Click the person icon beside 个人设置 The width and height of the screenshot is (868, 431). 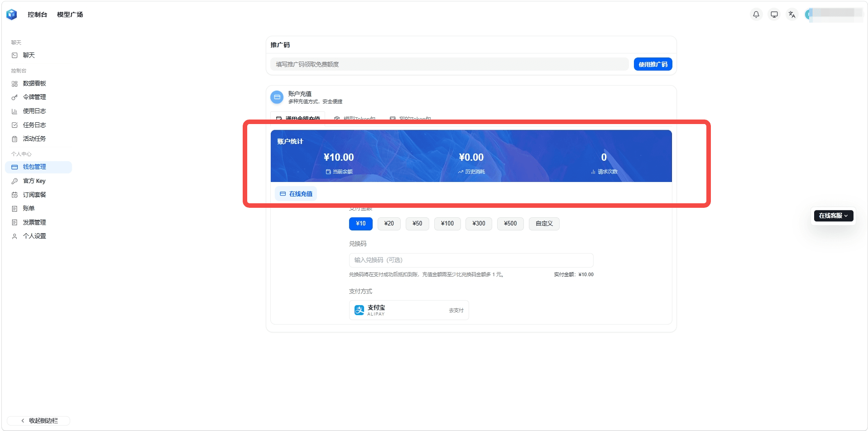pyautogui.click(x=14, y=236)
